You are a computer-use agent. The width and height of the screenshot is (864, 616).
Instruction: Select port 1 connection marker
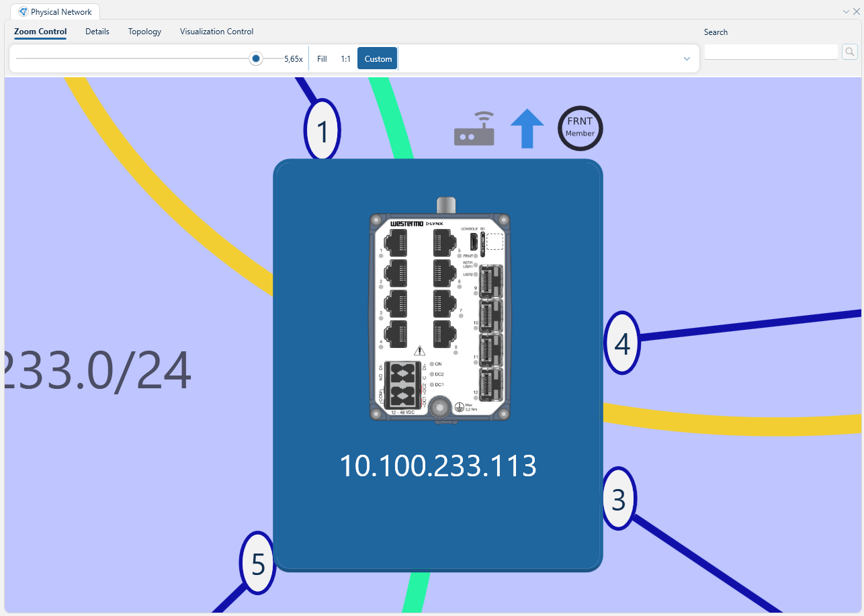click(322, 131)
